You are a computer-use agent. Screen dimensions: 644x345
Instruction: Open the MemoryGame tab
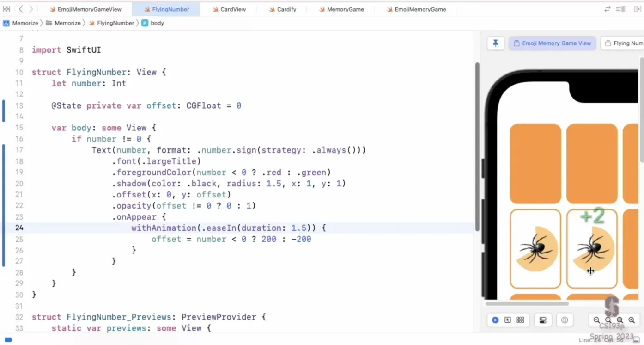pos(341,9)
